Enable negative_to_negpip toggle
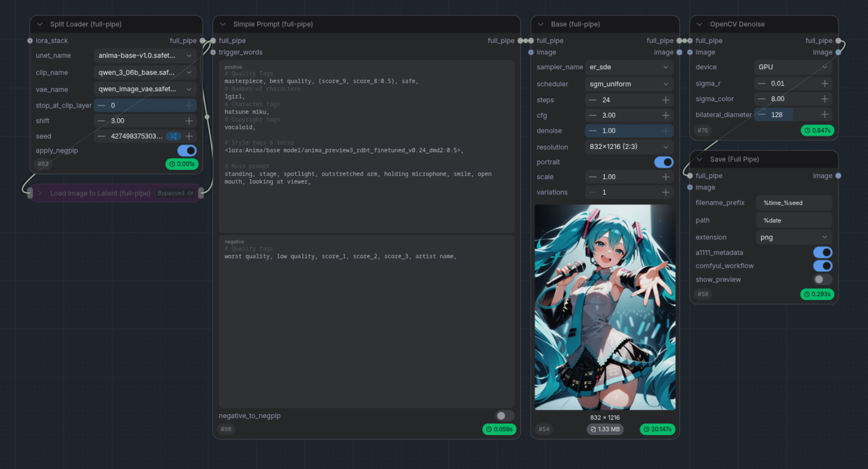The width and height of the screenshot is (868, 469). (505, 416)
